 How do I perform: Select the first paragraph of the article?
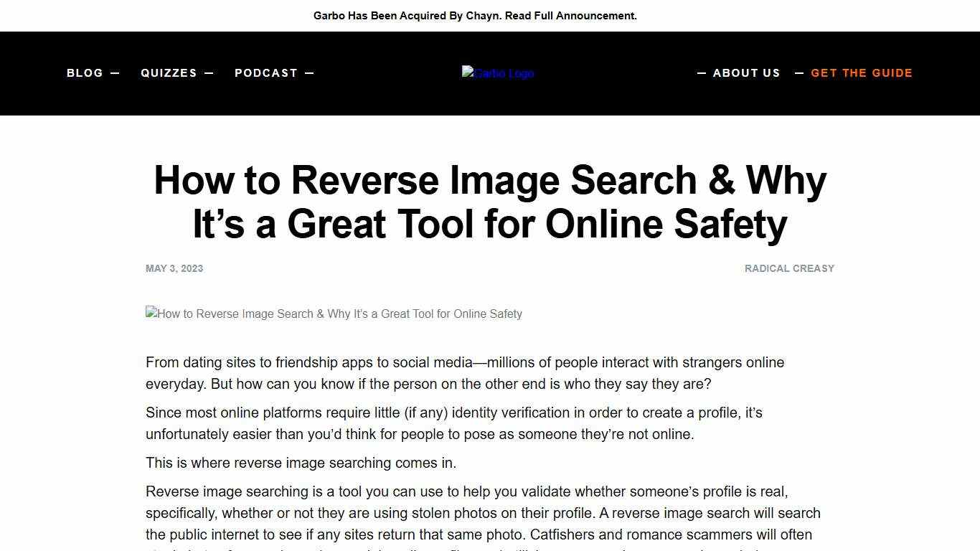[465, 373]
